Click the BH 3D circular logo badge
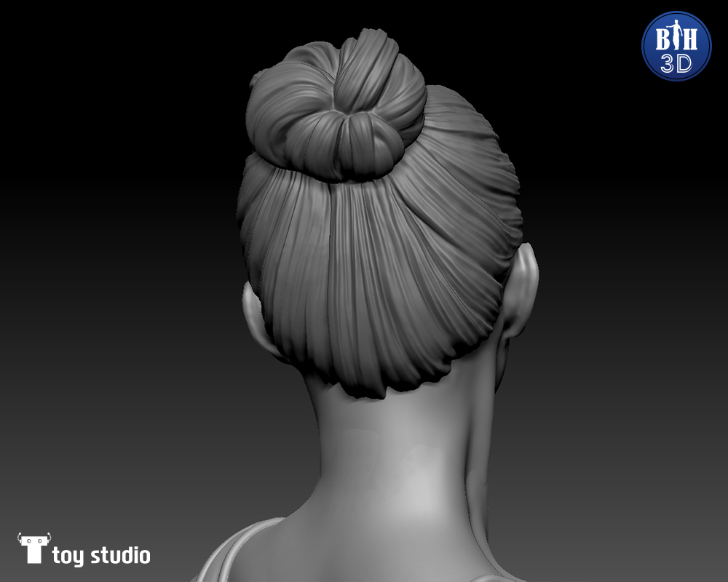Screen dimensions: 728x582 [x=676, y=46]
